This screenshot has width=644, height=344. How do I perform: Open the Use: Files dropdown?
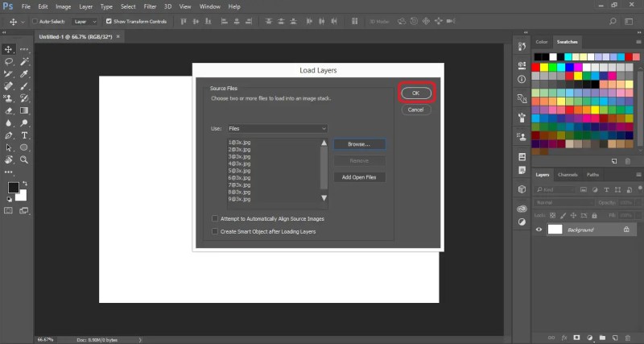coord(278,129)
